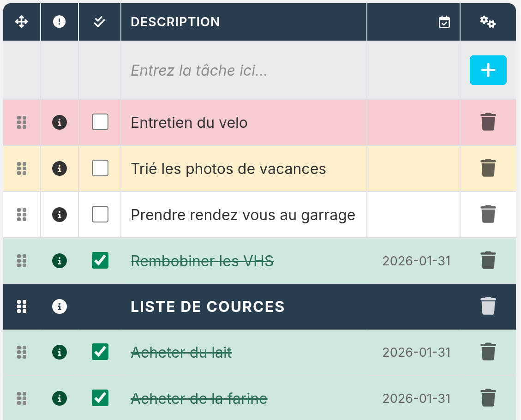Delete the 'LISTE DE COURCES' section

pos(488,306)
